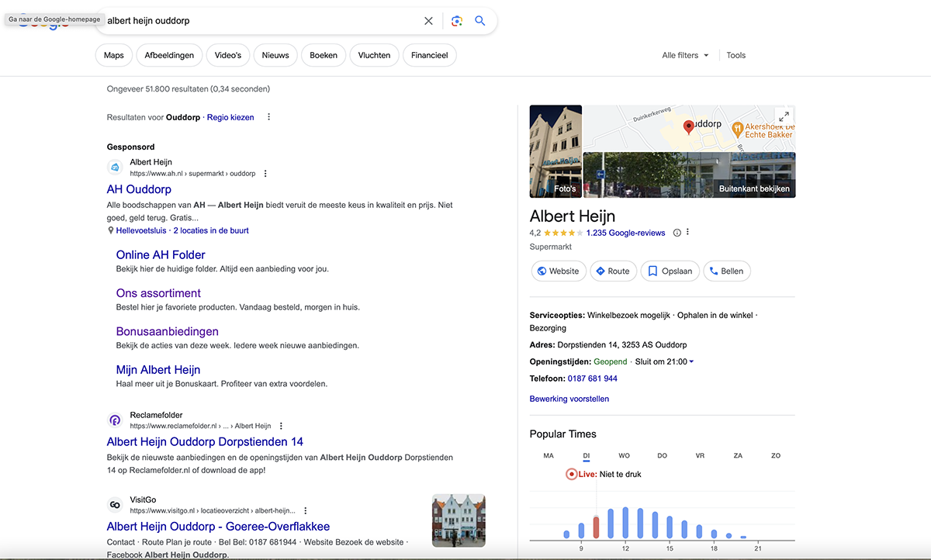Open the Alle filters dropdown
The image size is (931, 560).
pos(685,55)
